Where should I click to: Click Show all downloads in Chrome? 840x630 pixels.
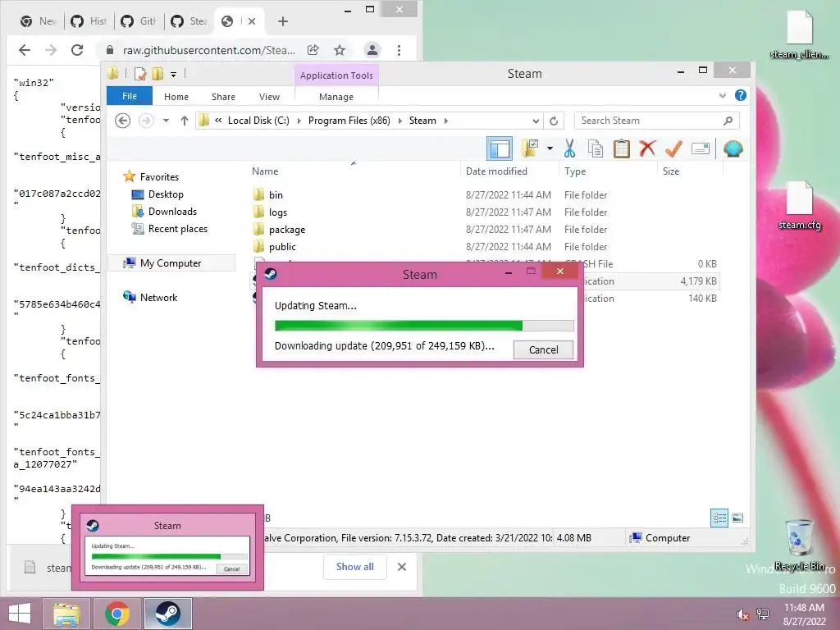(x=354, y=567)
